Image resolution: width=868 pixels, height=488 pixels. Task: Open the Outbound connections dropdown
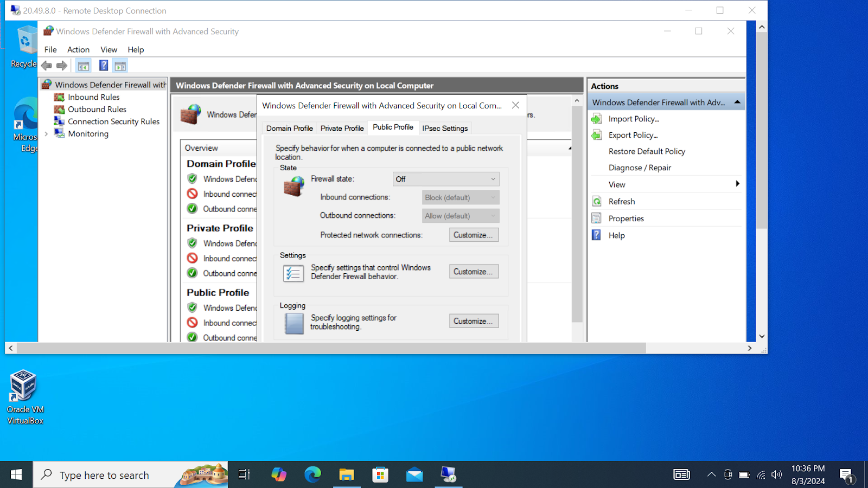(461, 216)
